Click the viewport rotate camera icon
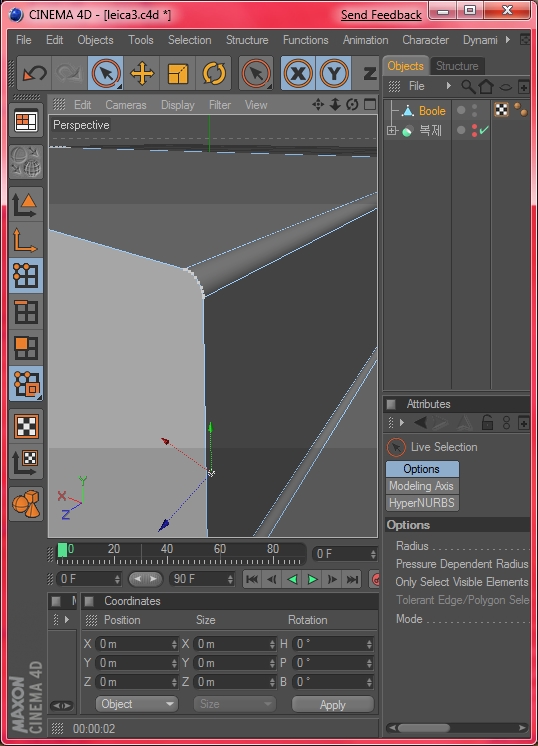 pyautogui.click(x=352, y=104)
